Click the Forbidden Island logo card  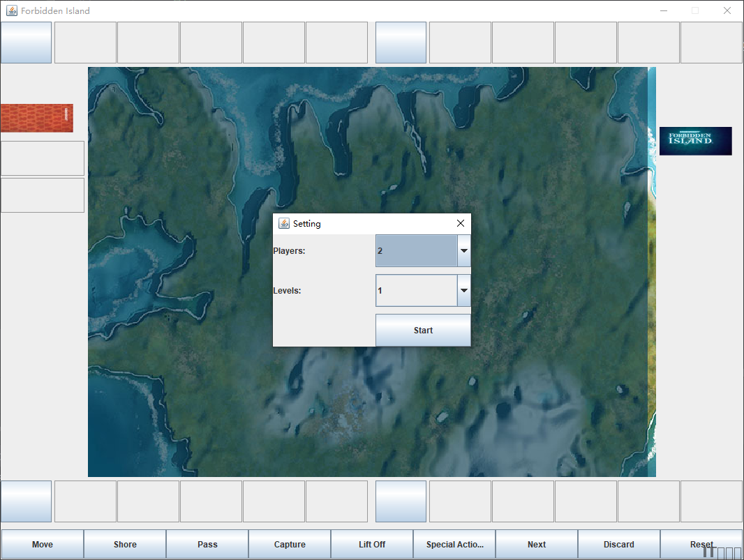point(695,141)
